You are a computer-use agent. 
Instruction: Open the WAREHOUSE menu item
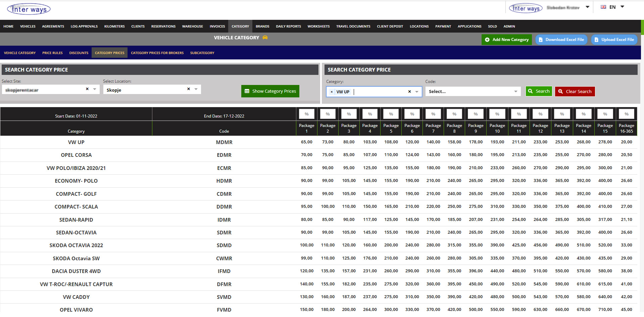[193, 26]
